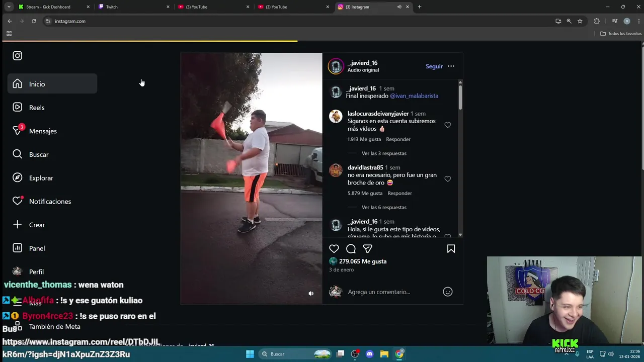Save post with the bookmark icon
Image resolution: width=644 pixels, height=362 pixels.
pos(451,248)
